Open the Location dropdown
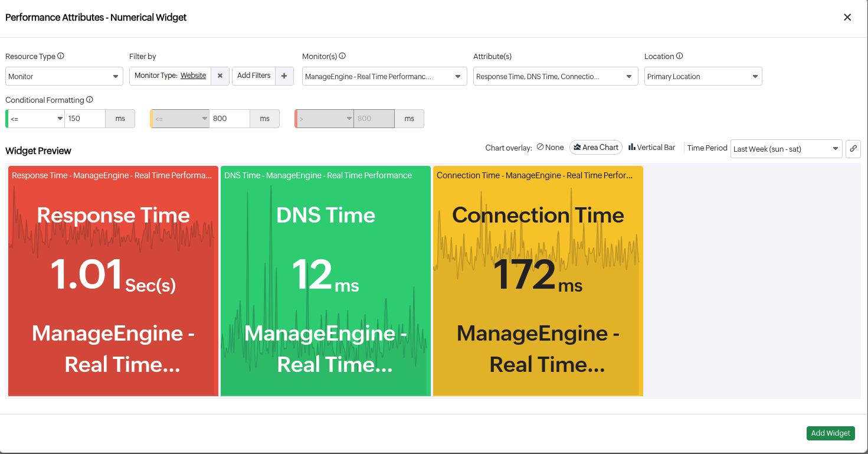 [703, 77]
